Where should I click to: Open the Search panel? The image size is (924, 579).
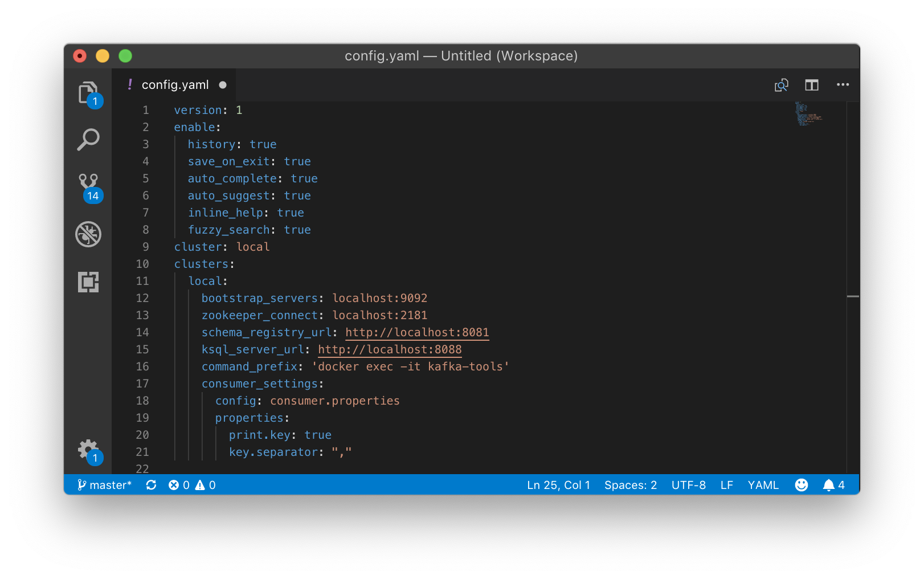click(x=88, y=138)
